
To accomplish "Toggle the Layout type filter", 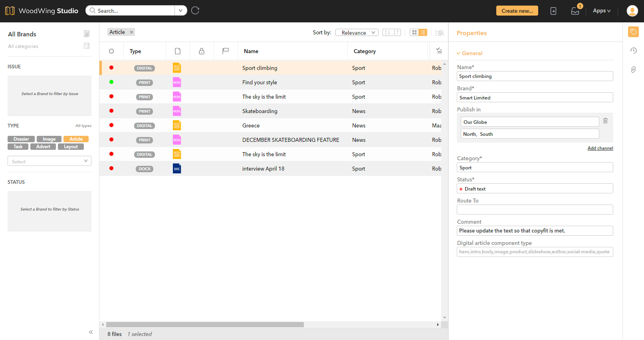I will click(71, 147).
